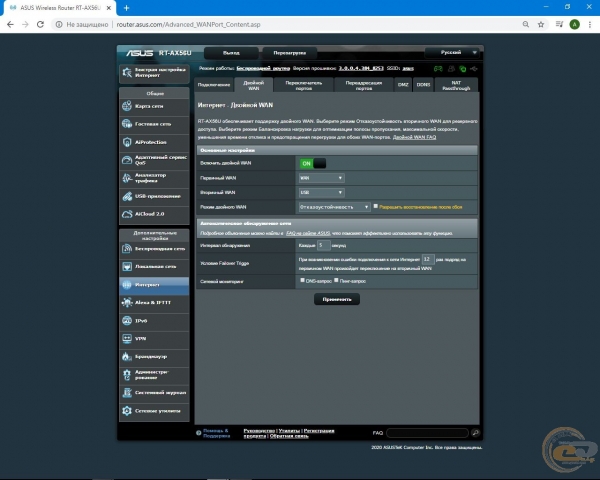Image resolution: width=600 pixels, height=480 pixels.
Task: Click the SSID asus link
Action: 408,68
